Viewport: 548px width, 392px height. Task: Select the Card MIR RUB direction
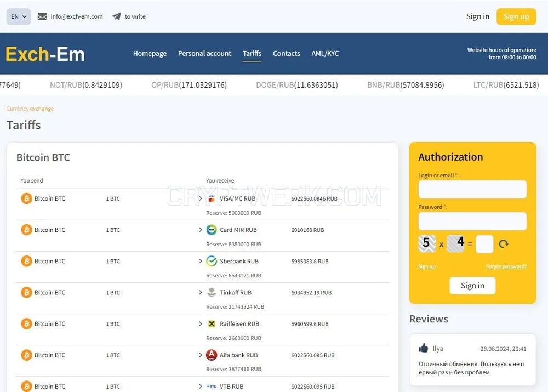click(238, 230)
